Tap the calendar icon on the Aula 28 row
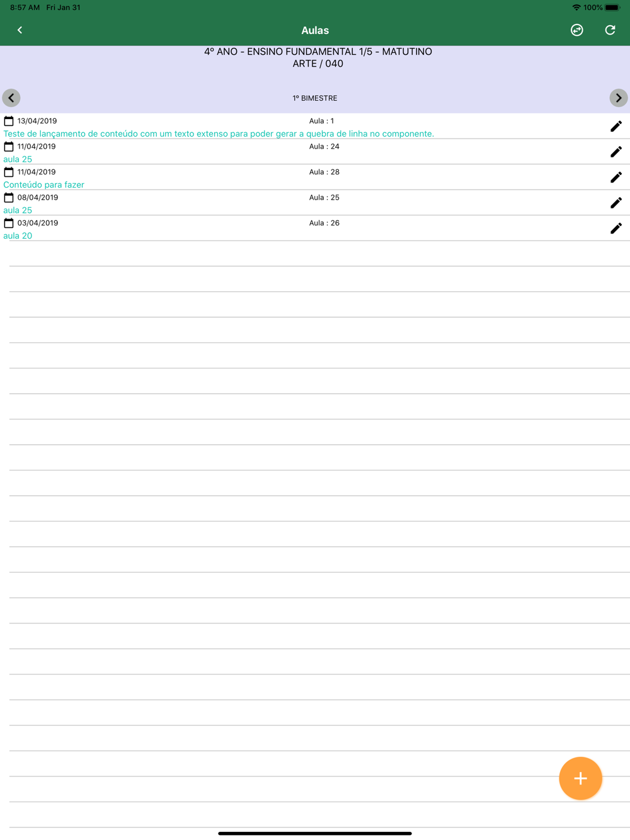 pos(9,172)
